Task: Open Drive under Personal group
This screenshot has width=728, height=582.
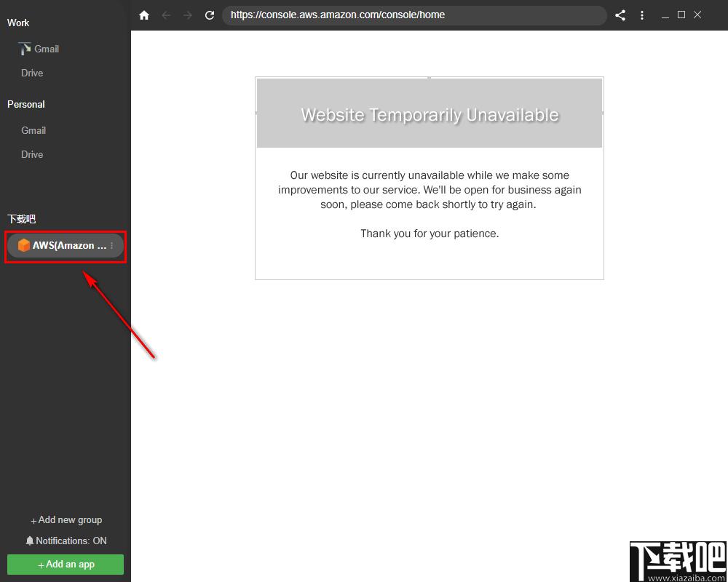Action: pyautogui.click(x=32, y=154)
